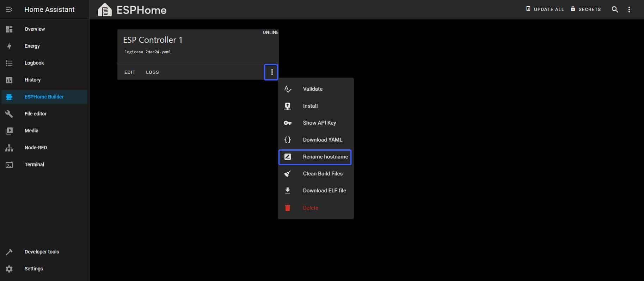Open the top-right header overflow menu
This screenshot has width=644, height=281.
pyautogui.click(x=629, y=10)
